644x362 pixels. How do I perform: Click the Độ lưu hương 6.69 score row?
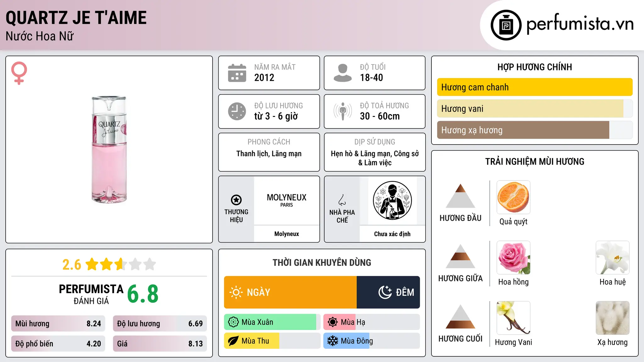click(160, 324)
